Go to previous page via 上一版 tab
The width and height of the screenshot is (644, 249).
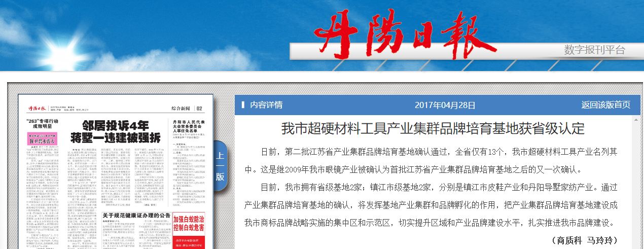[220, 166]
